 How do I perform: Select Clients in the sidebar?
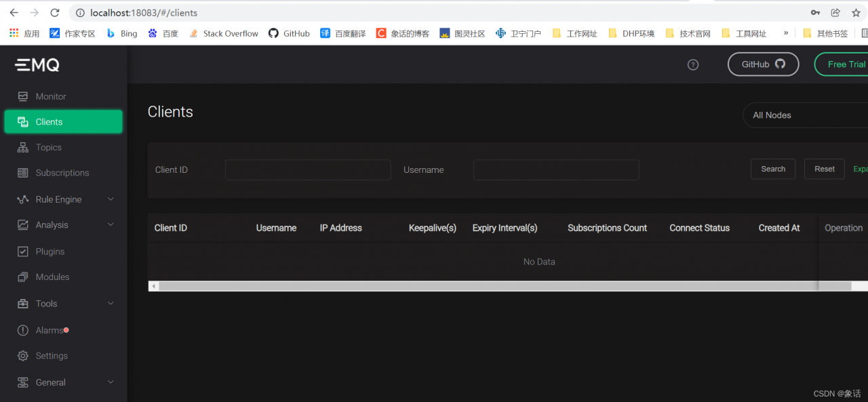(63, 122)
